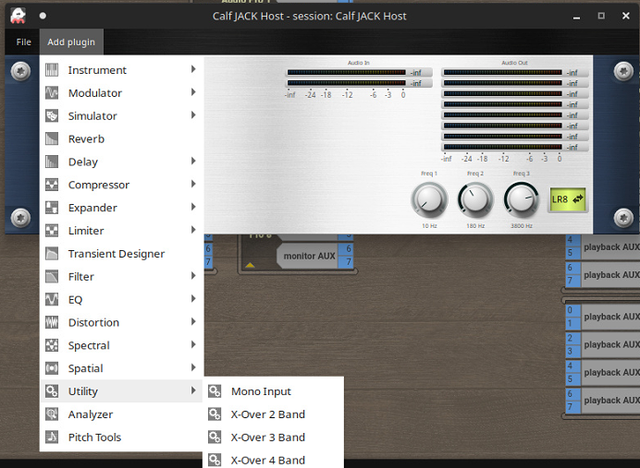Click the Filter curve icon
The height and width of the screenshot is (468, 640).
51,276
